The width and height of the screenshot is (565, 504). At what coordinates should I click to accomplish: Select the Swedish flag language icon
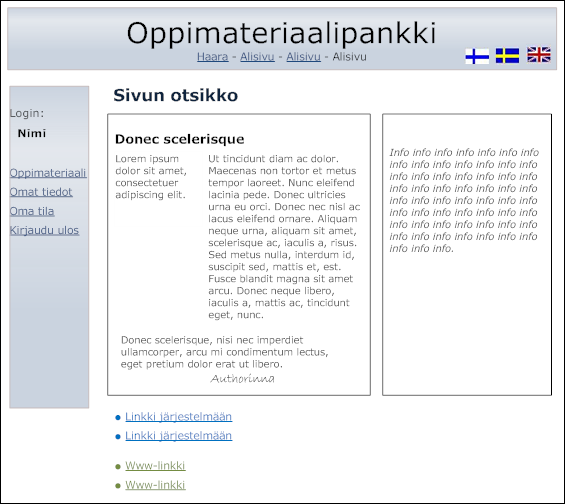click(507, 56)
